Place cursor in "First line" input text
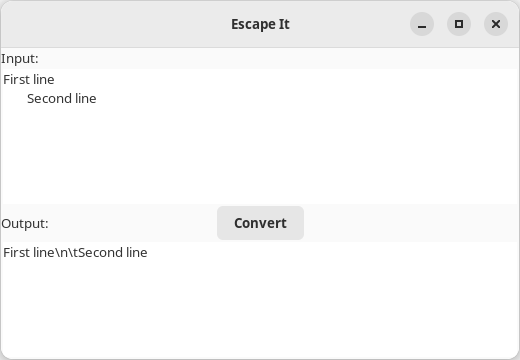Screen dimensions: 520x360 (29, 80)
